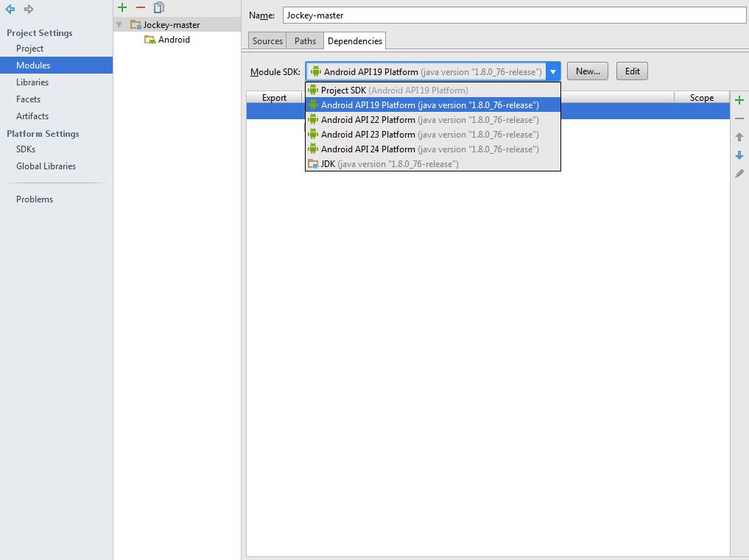Add a new module with the plus icon

coord(122,7)
